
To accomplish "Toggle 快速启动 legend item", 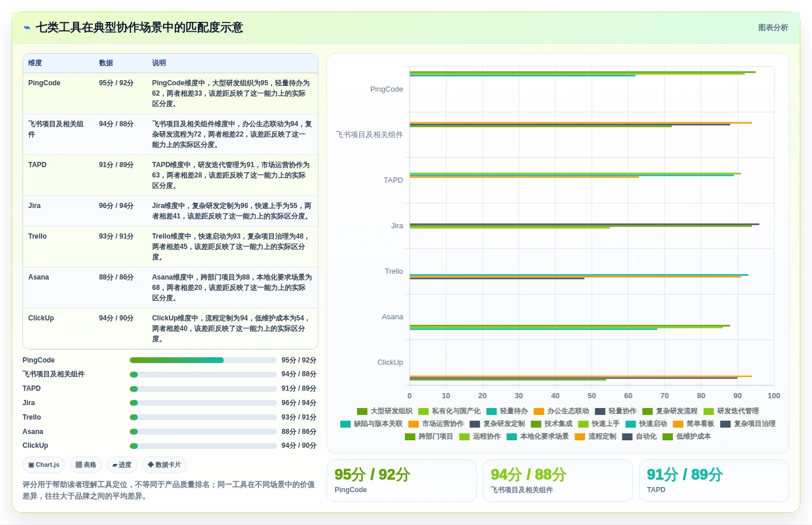I will (646, 424).
